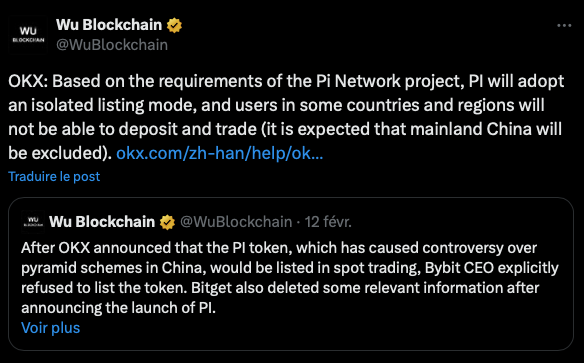Click the Wu Blockchain profile avatar at top

click(28, 35)
